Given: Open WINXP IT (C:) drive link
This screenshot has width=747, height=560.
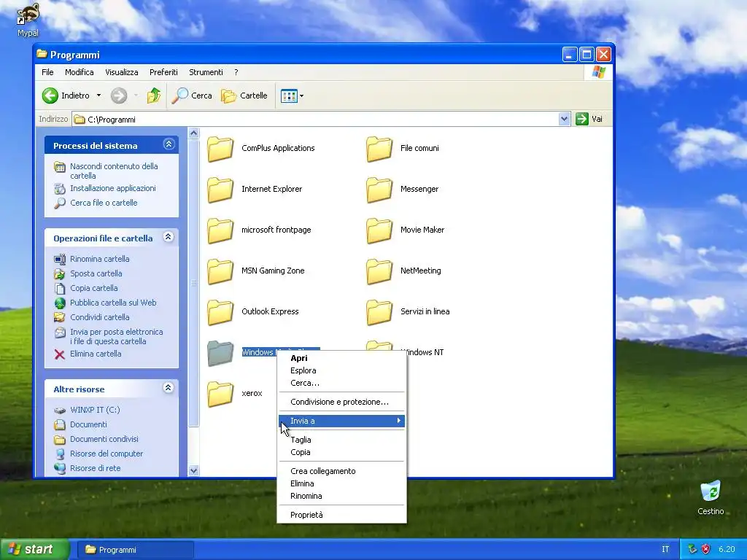Looking at the screenshot, I should click(x=95, y=410).
